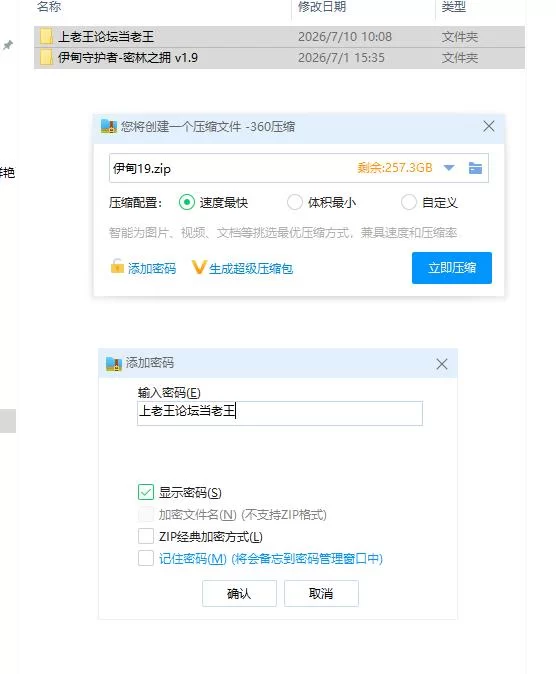556x674 pixels.
Task: Click the 剩余:257.3GB free space label
Action: click(x=395, y=168)
